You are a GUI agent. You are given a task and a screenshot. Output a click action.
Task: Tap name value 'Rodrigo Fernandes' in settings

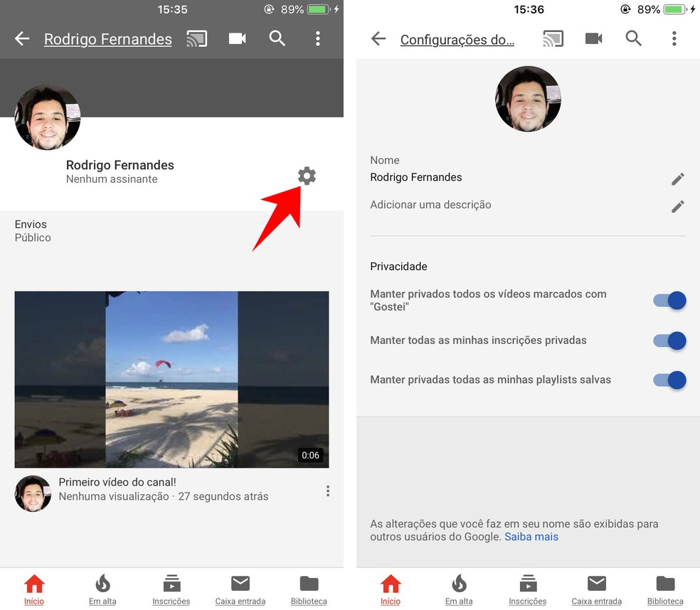(x=415, y=177)
